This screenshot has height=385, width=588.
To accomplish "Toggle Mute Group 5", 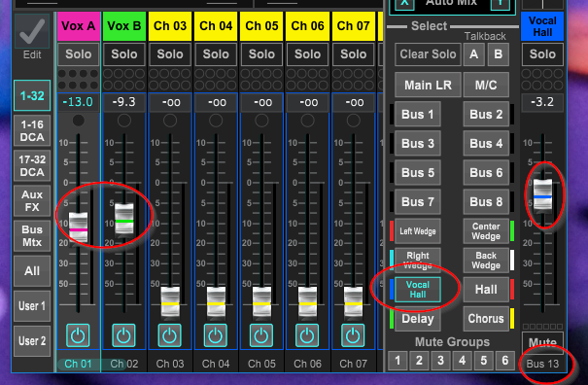I will pos(483,361).
